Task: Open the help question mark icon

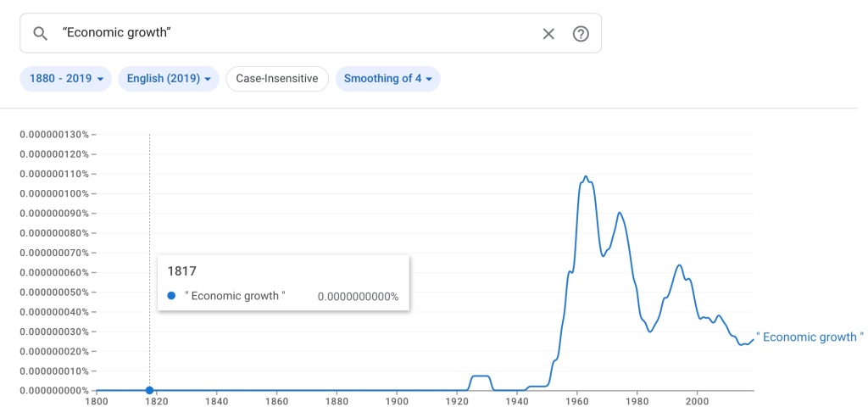Action: pyautogui.click(x=581, y=34)
